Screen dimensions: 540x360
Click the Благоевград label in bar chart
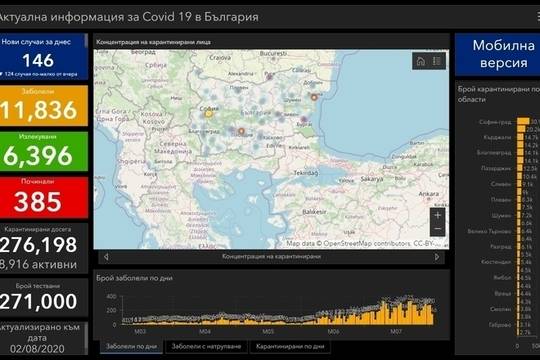pyautogui.click(x=494, y=153)
